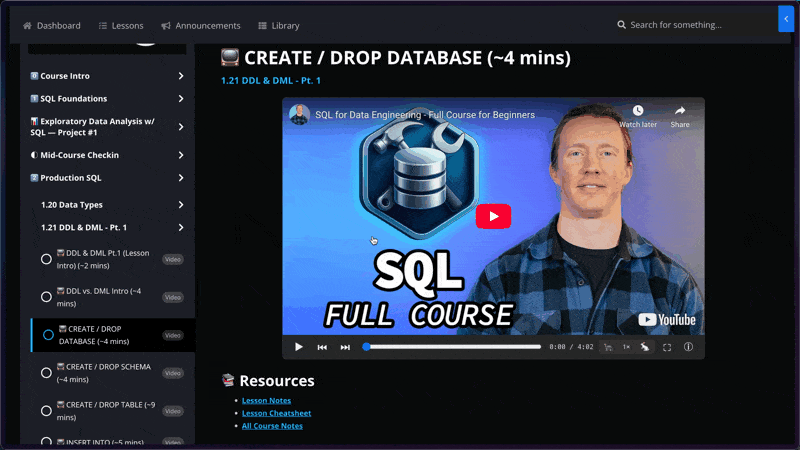Open the Lesson Cheatsheet link

[276, 413]
